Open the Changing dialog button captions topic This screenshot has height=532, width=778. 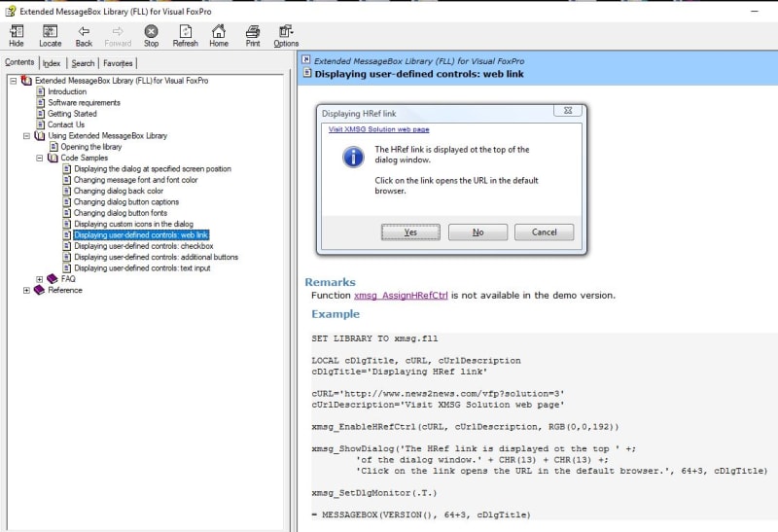tap(126, 202)
